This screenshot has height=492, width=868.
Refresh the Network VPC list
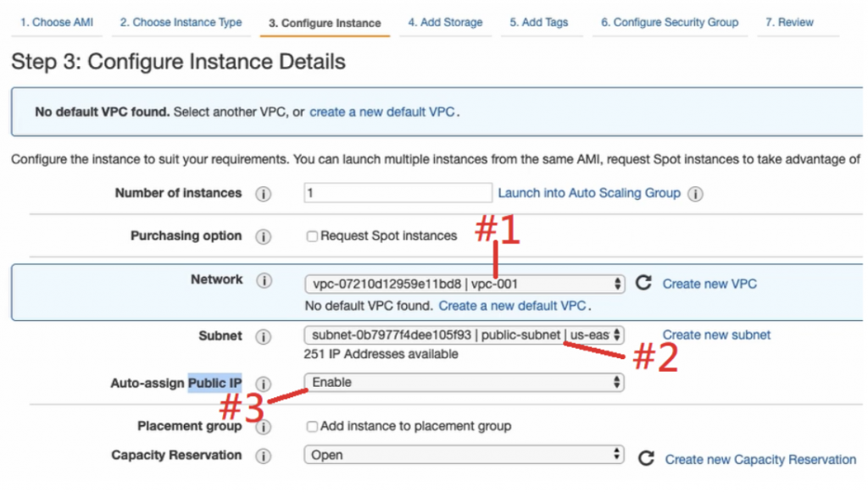[643, 283]
